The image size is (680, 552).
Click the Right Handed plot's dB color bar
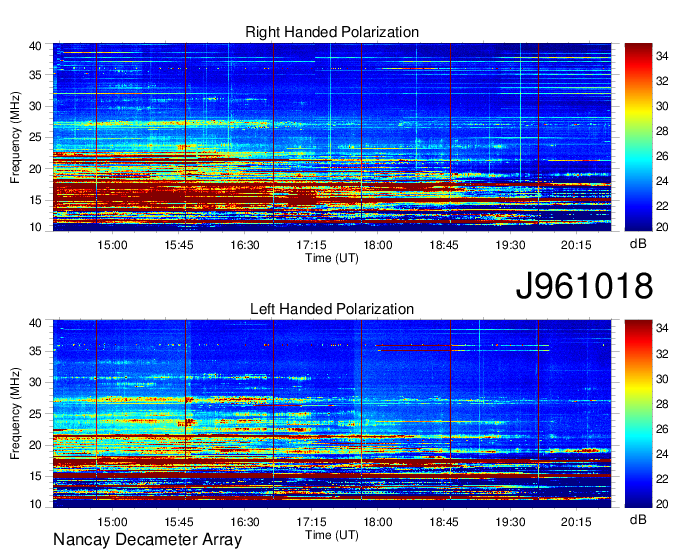[638, 137]
